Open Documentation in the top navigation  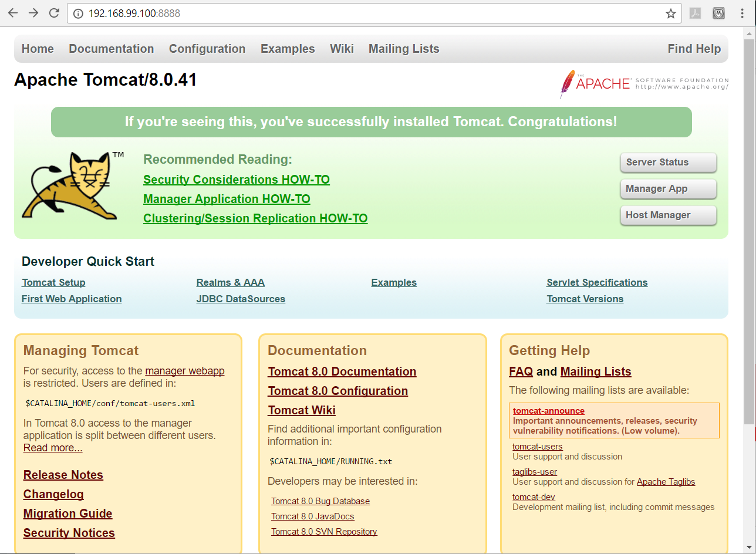pyautogui.click(x=112, y=49)
